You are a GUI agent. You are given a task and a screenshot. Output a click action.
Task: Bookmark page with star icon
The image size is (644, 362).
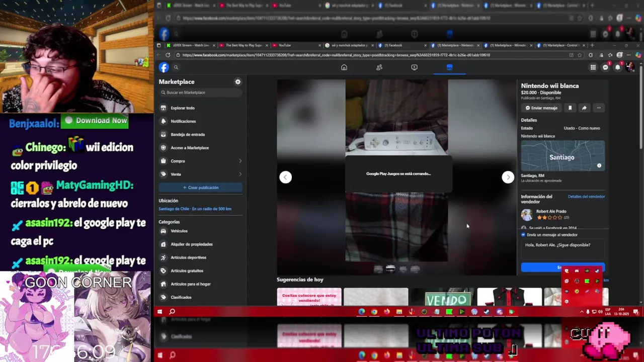click(580, 55)
